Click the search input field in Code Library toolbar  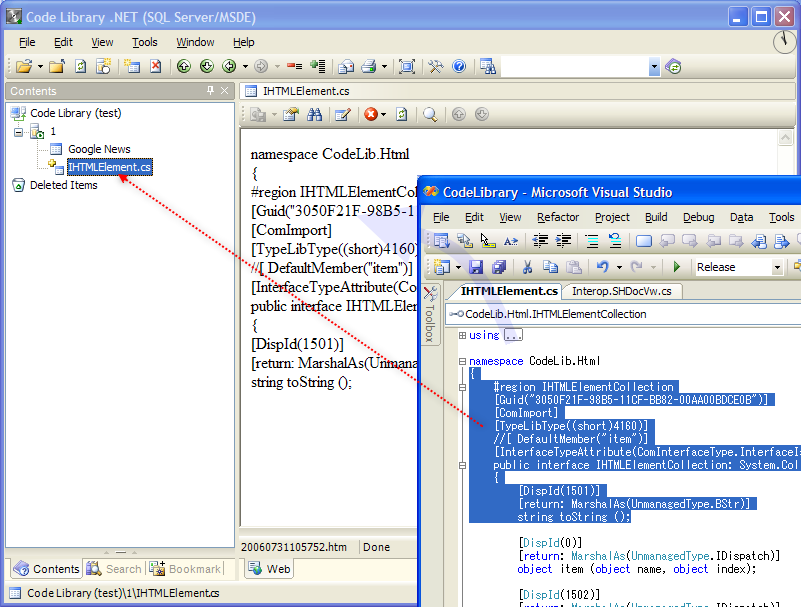click(x=575, y=66)
